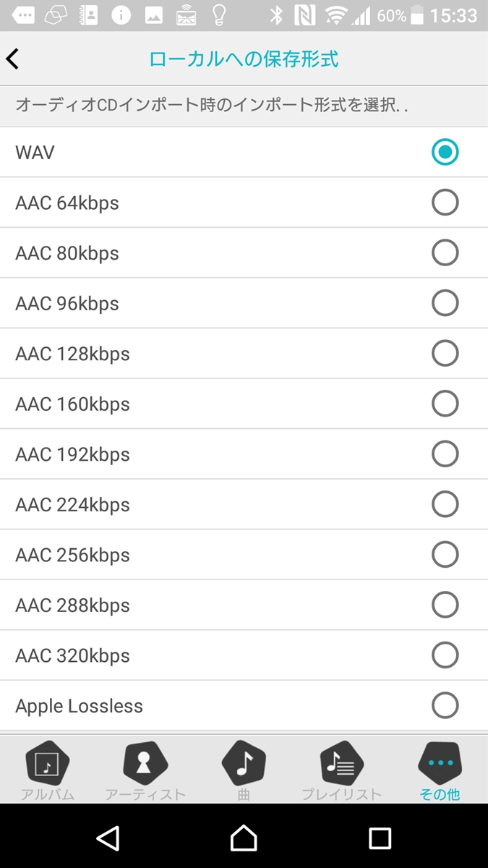Choose the AAC 64kbps radio option
This screenshot has width=488, height=868.
click(x=445, y=203)
